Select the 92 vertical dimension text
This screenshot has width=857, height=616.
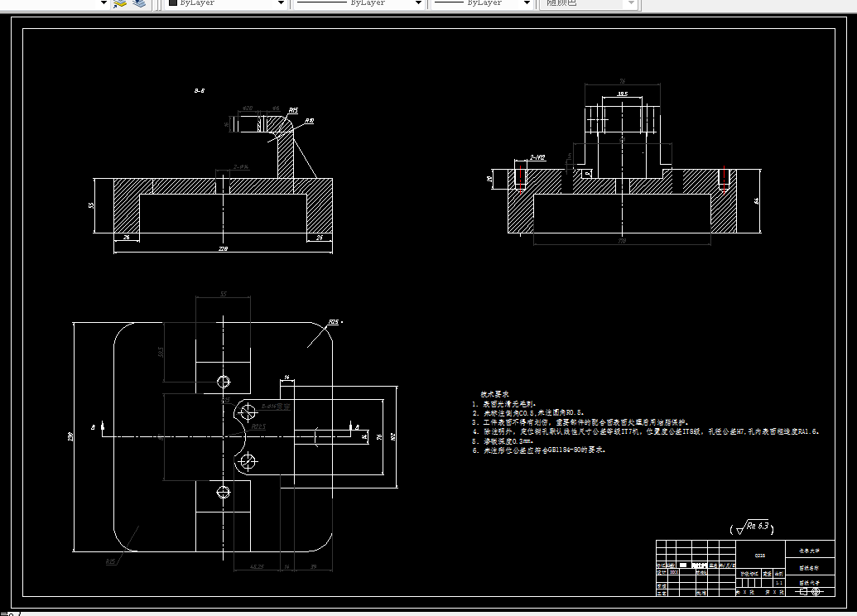pyautogui.click(x=393, y=436)
